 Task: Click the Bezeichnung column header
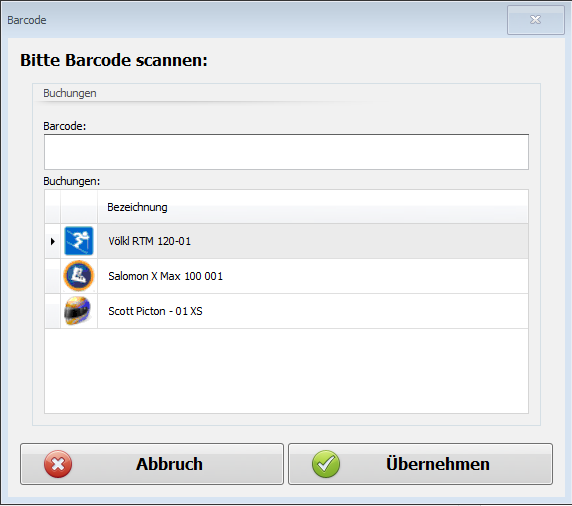(313, 207)
